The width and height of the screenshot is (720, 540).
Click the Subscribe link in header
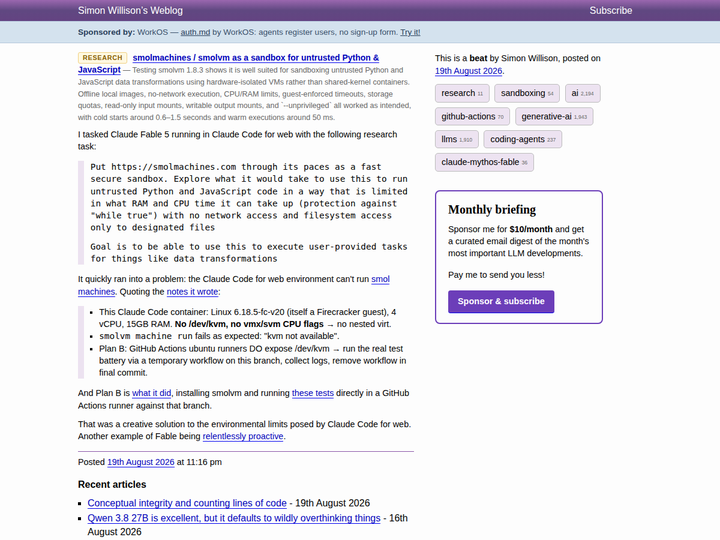tap(611, 11)
